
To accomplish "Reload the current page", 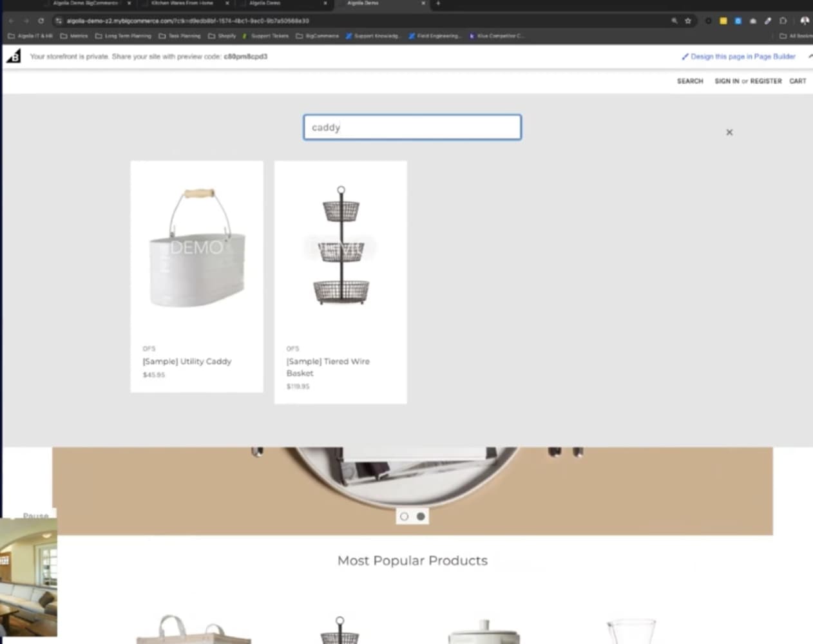I will pos(41,21).
